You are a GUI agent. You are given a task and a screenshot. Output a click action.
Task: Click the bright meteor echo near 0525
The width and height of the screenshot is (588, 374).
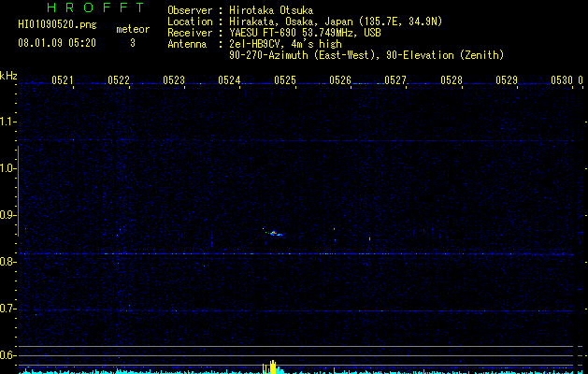[x=274, y=233]
